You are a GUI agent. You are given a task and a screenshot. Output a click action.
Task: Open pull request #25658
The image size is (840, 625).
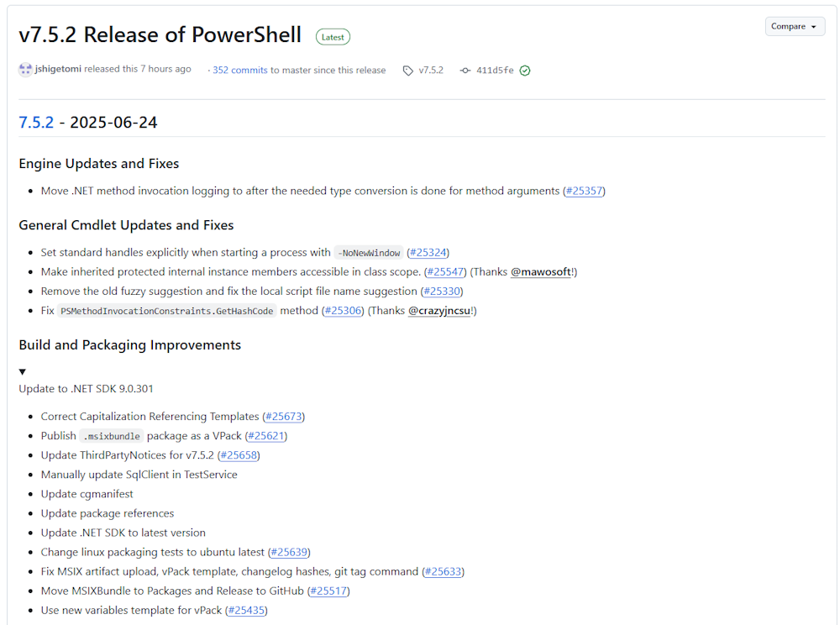[x=239, y=454]
